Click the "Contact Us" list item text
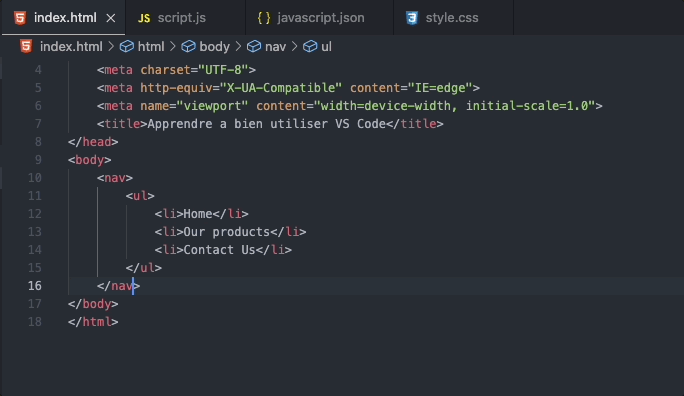 (219, 250)
